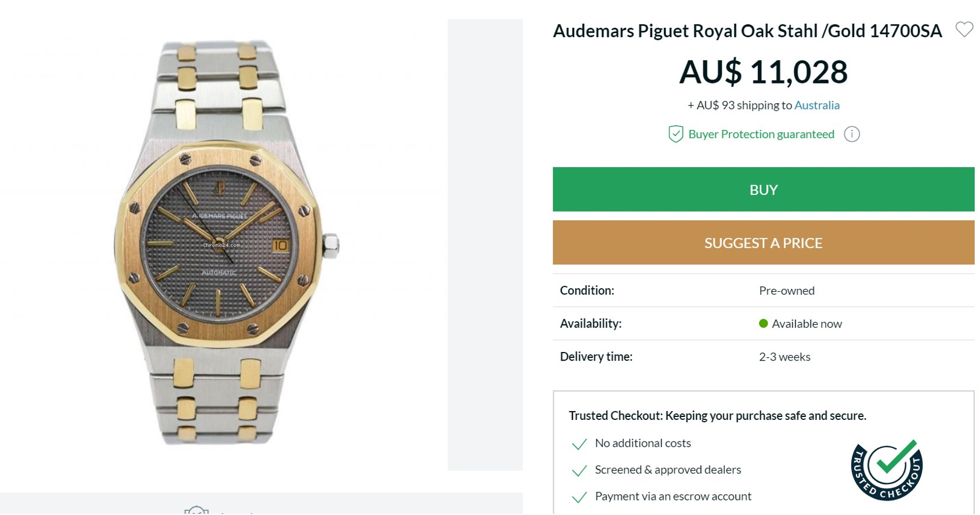Click the green BUY button

point(763,189)
